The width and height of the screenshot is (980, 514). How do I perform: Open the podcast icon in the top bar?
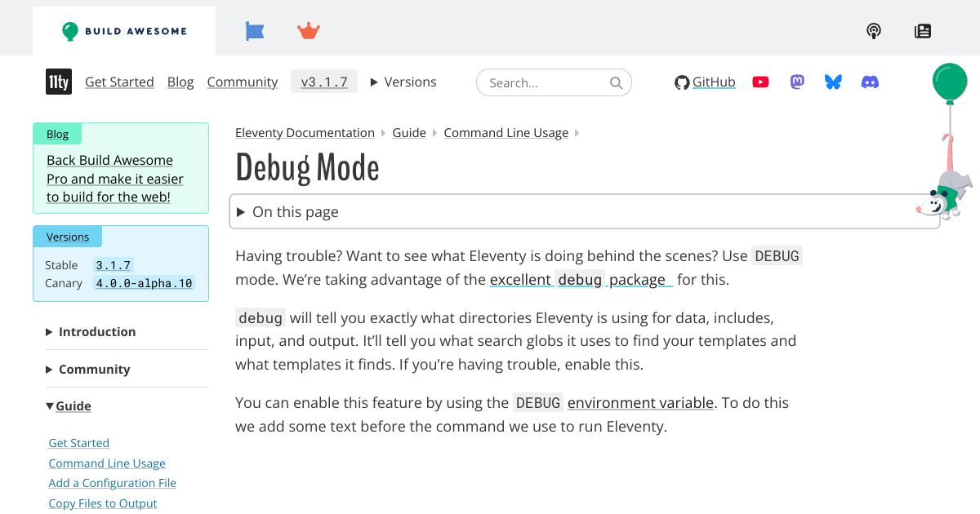coord(874,31)
